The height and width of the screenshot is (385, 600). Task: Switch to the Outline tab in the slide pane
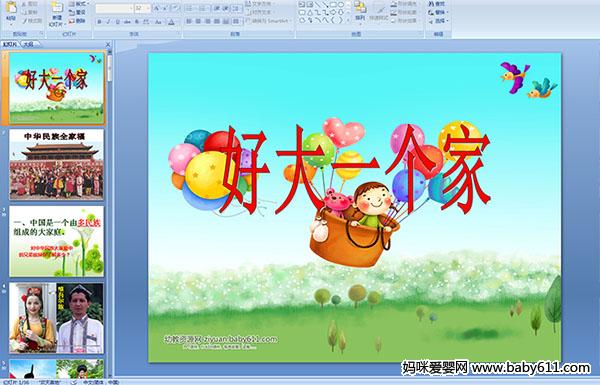(28, 44)
